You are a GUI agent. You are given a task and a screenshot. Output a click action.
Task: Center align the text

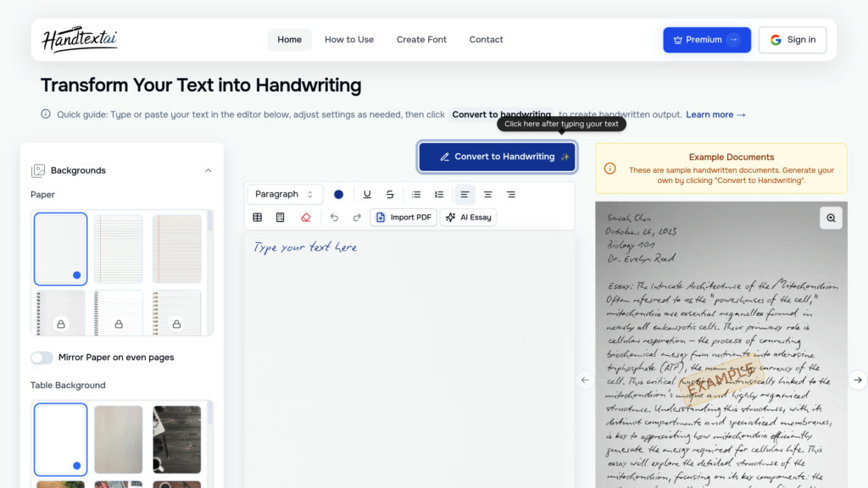(x=487, y=194)
